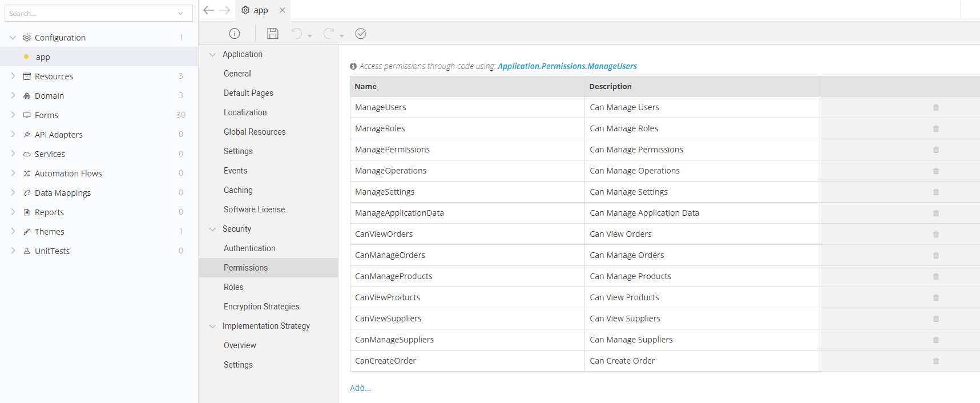Expand the Resources tree node
The height and width of the screenshot is (403, 980).
click(13, 76)
